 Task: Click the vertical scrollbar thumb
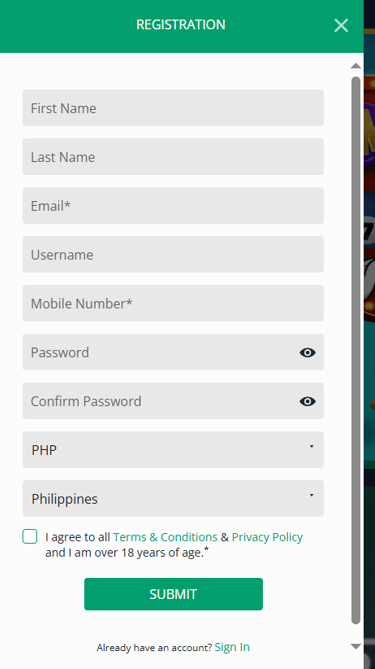[x=356, y=350]
